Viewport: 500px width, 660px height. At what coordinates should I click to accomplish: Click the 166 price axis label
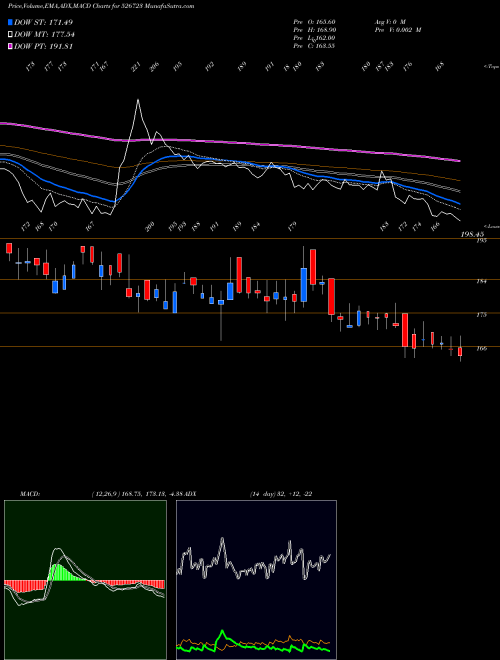point(481,348)
